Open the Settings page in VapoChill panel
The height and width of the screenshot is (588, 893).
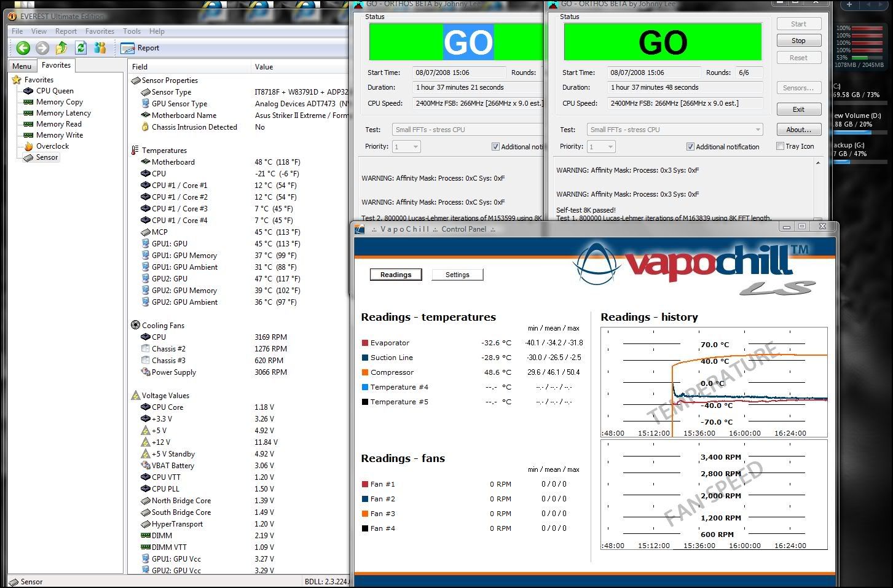pyautogui.click(x=457, y=275)
